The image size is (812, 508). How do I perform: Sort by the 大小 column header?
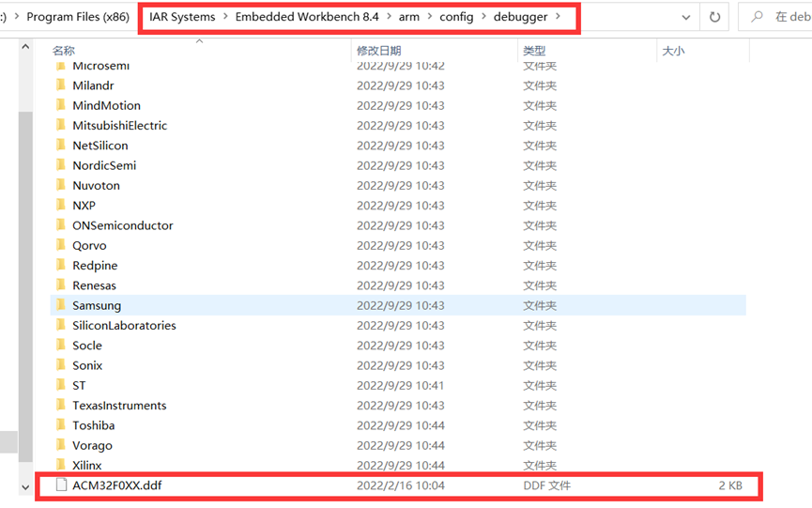[673, 51]
